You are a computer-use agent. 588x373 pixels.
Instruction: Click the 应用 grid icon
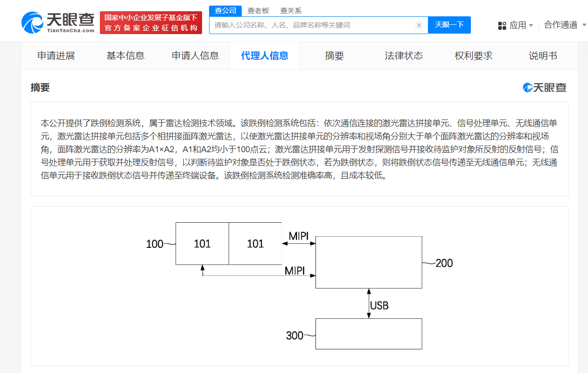click(x=502, y=25)
